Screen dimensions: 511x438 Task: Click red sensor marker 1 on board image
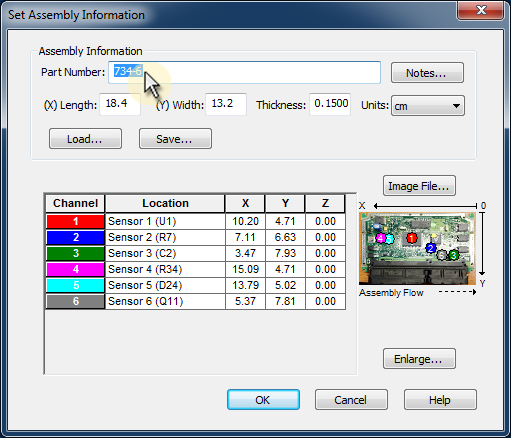pos(412,238)
